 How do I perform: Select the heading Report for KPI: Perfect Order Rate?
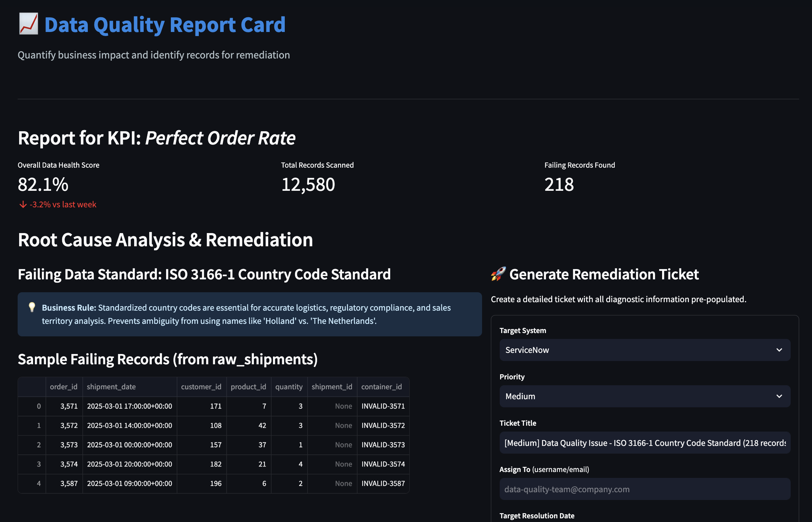pos(156,138)
